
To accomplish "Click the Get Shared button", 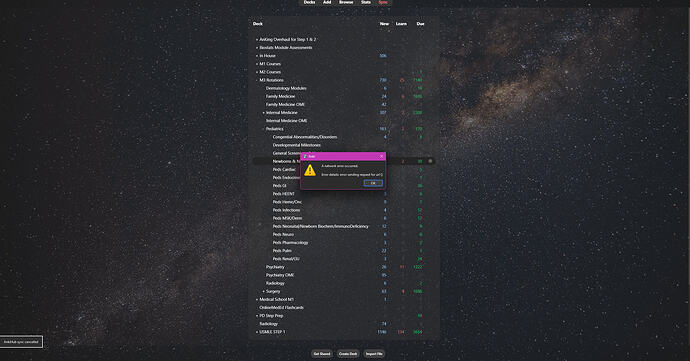I will pyautogui.click(x=322, y=354).
